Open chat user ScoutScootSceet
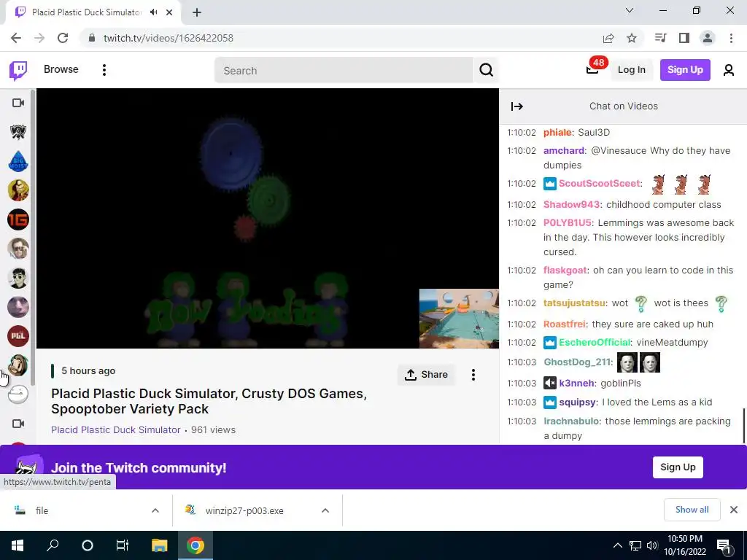 (x=600, y=183)
